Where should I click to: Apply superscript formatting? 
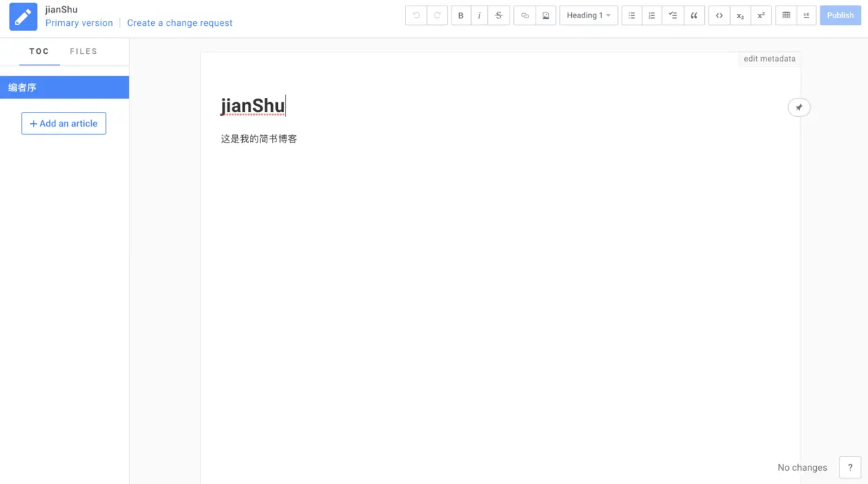(x=761, y=15)
